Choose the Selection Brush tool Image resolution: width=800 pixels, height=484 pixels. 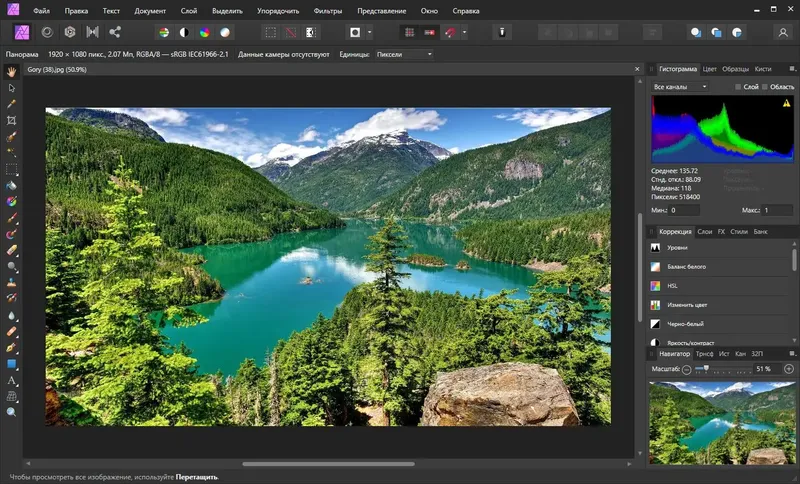11,137
